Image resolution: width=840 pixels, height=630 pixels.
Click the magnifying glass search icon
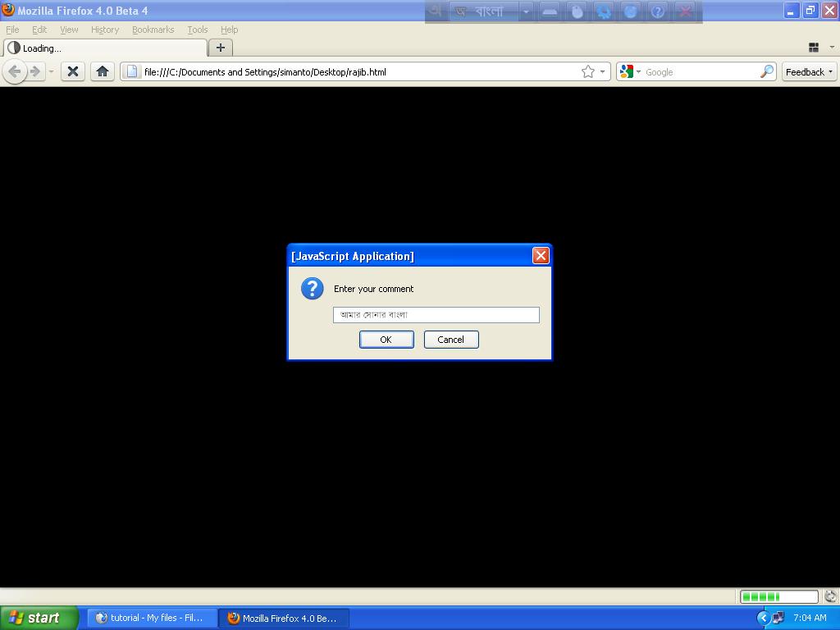[x=766, y=71]
